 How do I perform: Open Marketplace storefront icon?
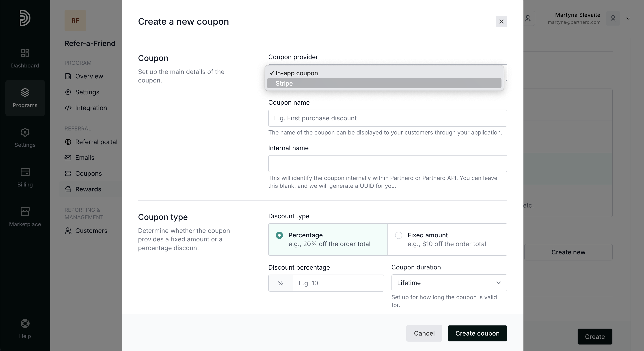[25, 212]
